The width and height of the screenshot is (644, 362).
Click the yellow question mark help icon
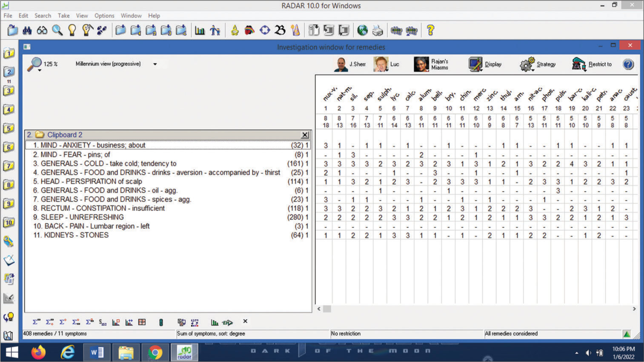pyautogui.click(x=430, y=30)
